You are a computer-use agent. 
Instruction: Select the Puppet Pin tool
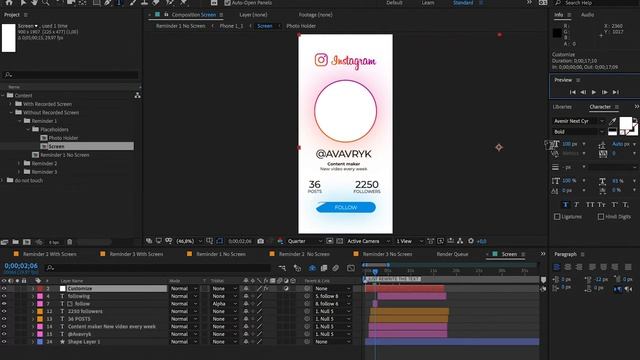tap(184, 2)
